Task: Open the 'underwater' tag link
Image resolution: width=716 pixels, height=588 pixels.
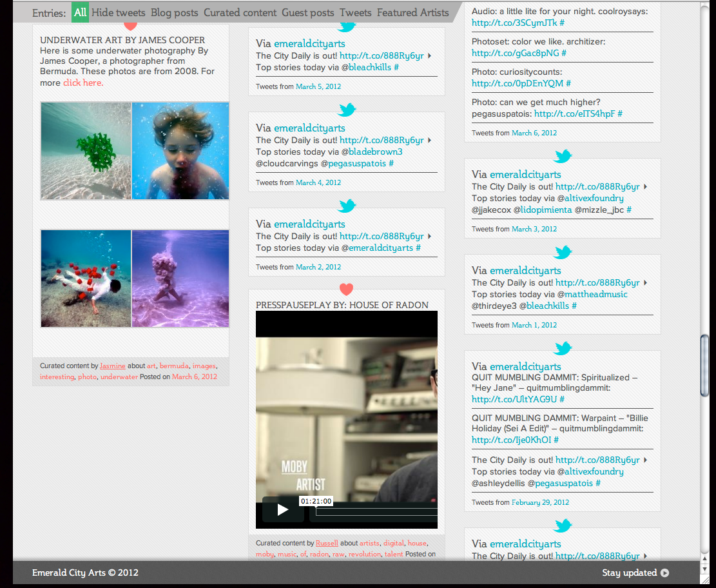Action: pyautogui.click(x=119, y=377)
